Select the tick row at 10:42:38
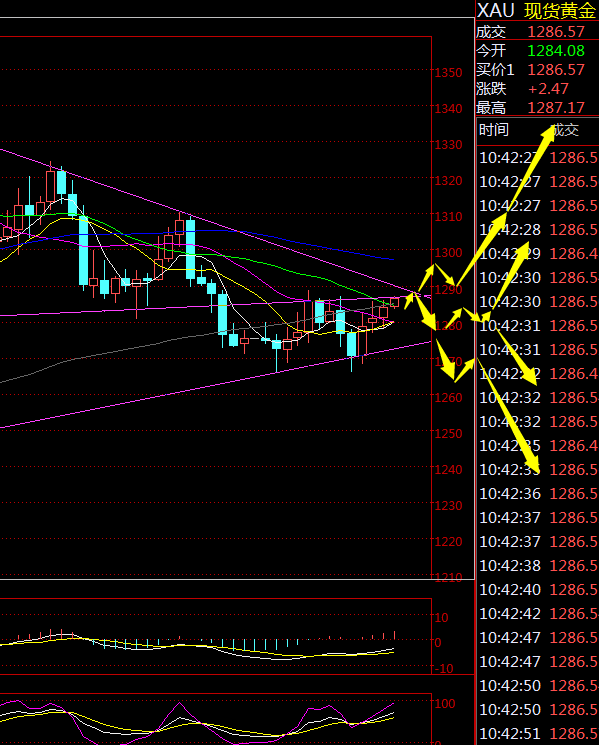Screen dimensions: 599x745 (x=538, y=565)
